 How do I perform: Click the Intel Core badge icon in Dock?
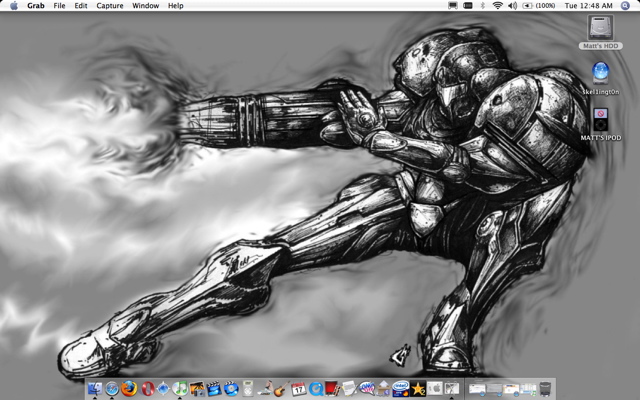click(x=400, y=388)
